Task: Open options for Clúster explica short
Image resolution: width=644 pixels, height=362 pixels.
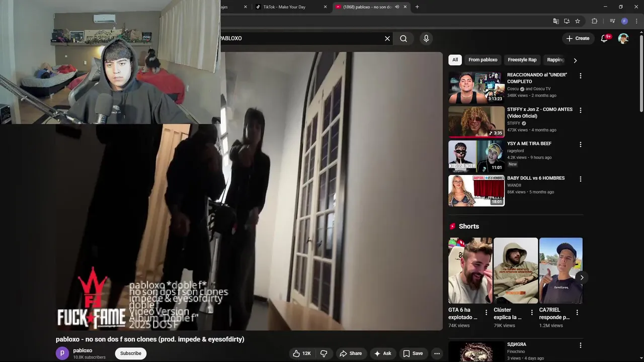Action: 532,313
